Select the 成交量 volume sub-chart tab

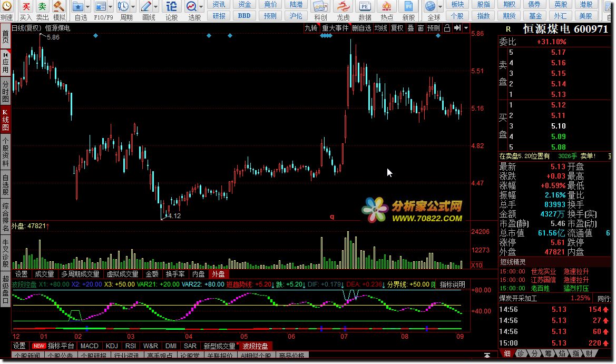pos(44,274)
